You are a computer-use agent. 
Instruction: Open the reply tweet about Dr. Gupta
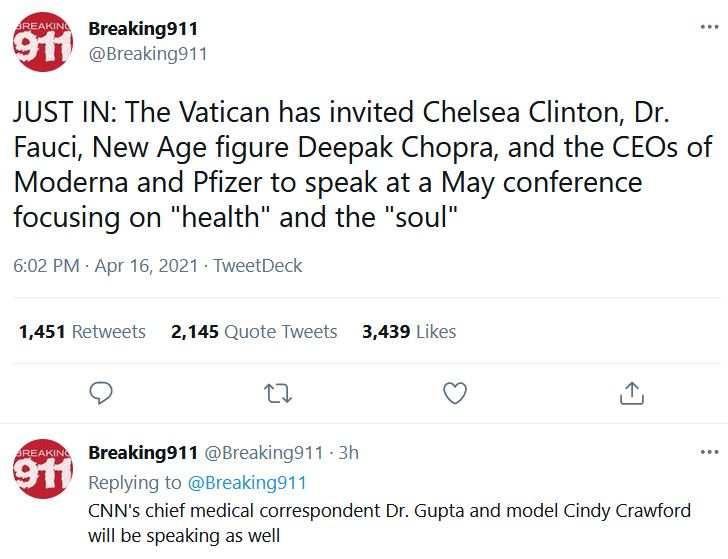389,523
